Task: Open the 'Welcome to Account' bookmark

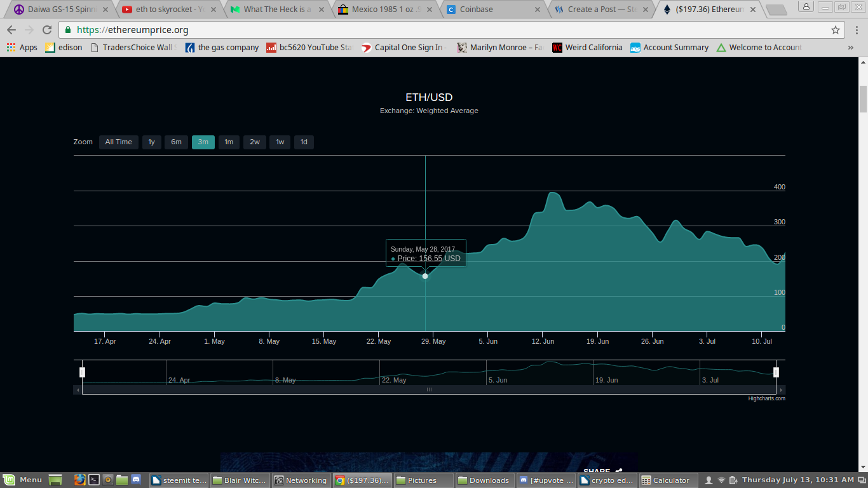Action: coord(759,48)
